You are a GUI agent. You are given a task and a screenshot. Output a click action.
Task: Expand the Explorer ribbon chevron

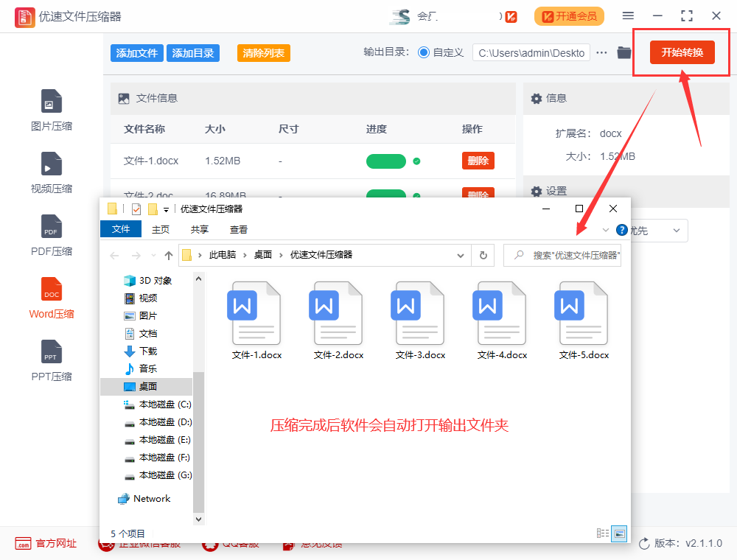pos(606,230)
